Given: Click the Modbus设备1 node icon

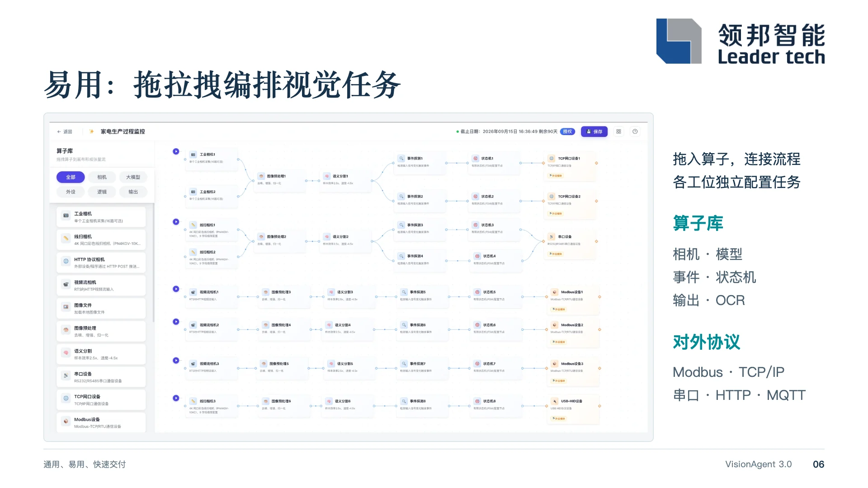Looking at the screenshot, I should [x=555, y=292].
